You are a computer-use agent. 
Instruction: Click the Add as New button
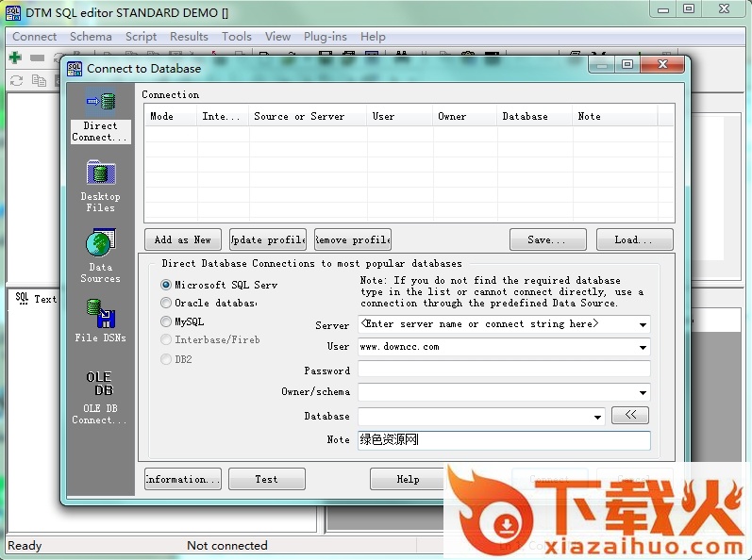[x=183, y=239]
